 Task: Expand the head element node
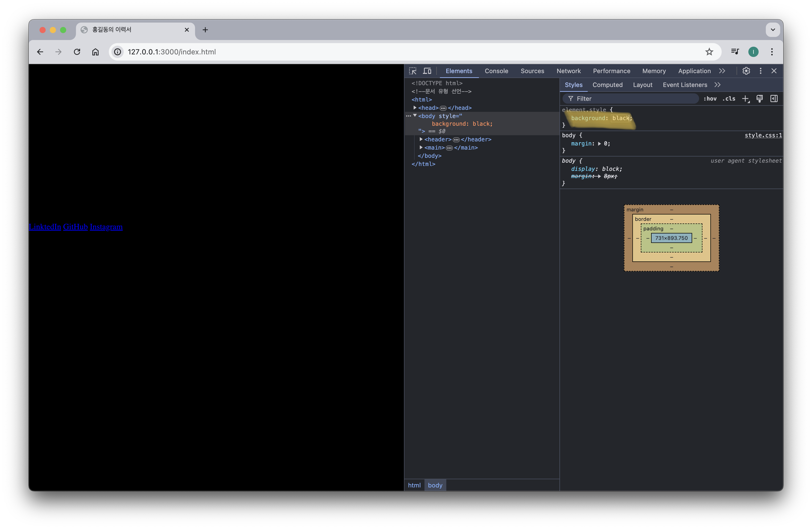pyautogui.click(x=415, y=108)
